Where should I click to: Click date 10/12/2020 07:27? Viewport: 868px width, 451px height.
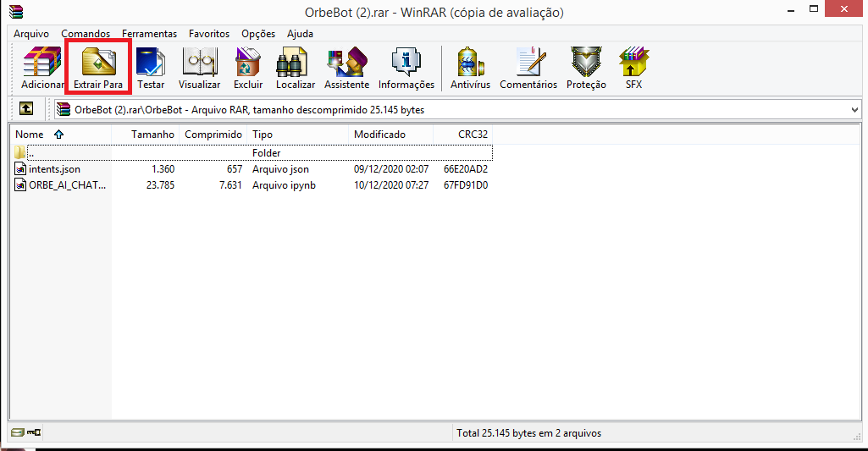click(x=391, y=185)
